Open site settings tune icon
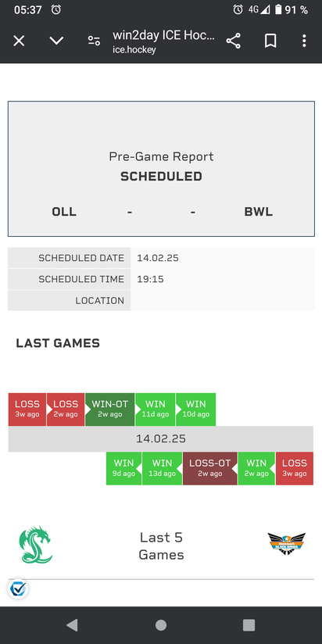Screen dimensions: 322x644 pos(94,41)
